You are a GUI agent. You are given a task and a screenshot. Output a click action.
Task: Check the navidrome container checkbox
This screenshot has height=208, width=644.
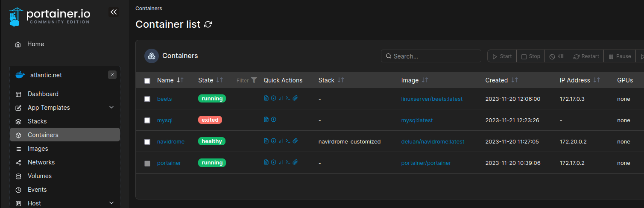coord(147,142)
